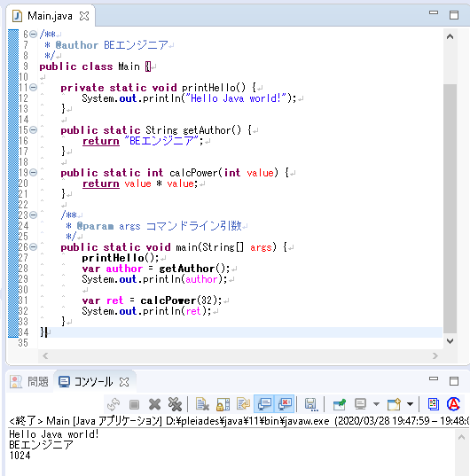Viewport: 470px width, 476px height.
Task: Click the '@author BEエンジニア' comment
Action: (112, 45)
